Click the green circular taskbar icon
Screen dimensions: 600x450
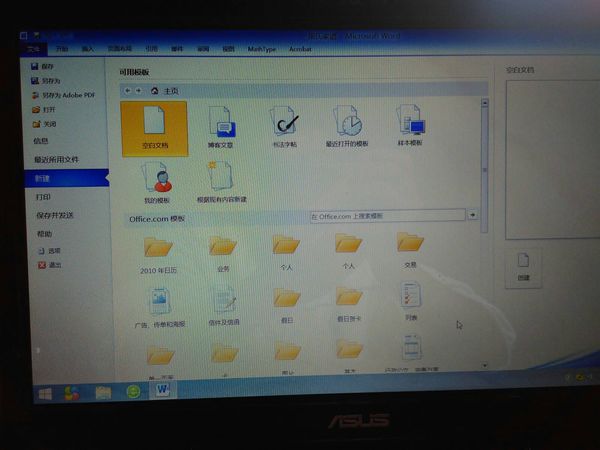point(133,392)
